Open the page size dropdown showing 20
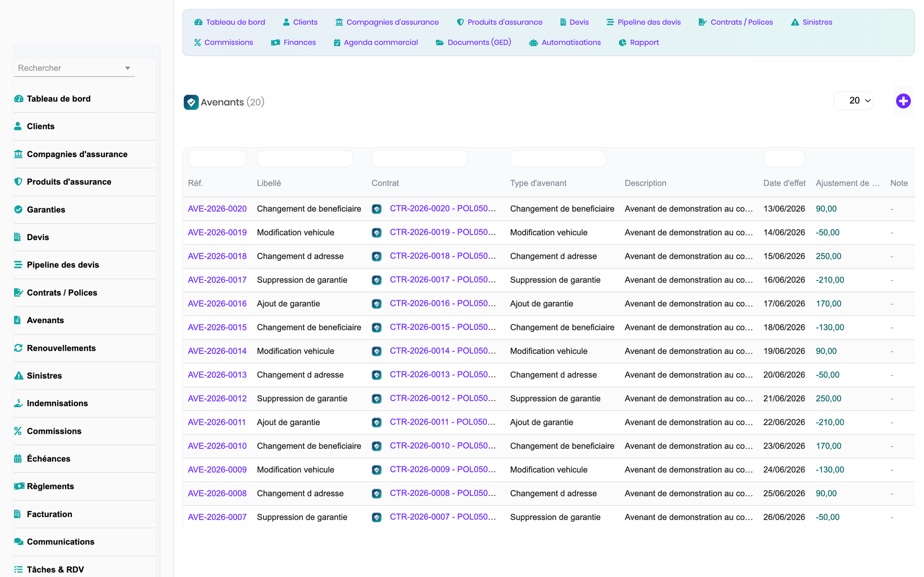Screen dimensions: 924x577 coord(853,101)
